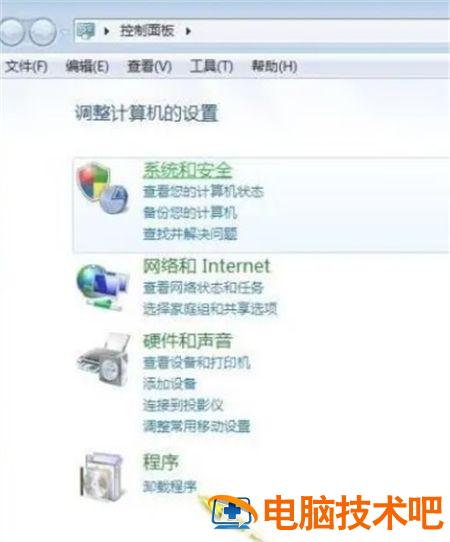Click the Hardware and Sound printer icon
The image size is (450, 542).
(103, 359)
